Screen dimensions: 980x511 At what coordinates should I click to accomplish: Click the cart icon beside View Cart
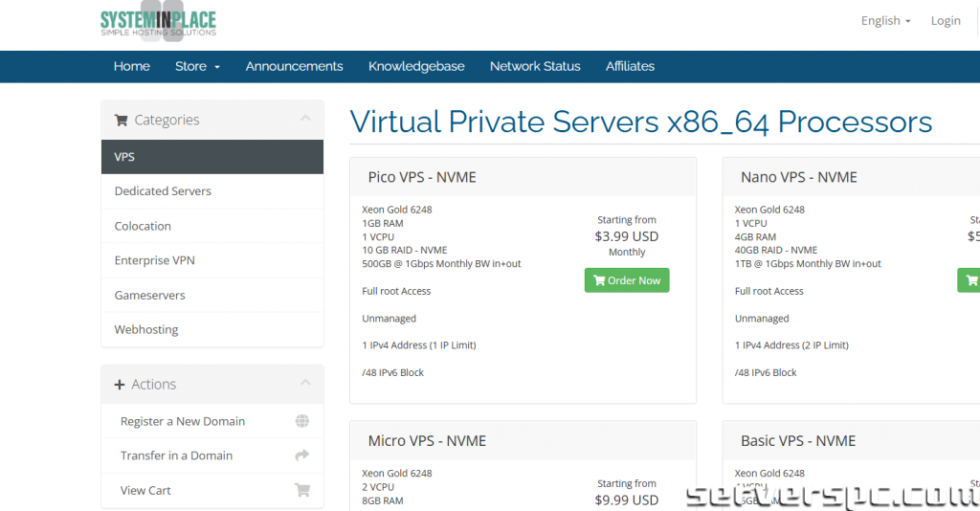[302, 491]
